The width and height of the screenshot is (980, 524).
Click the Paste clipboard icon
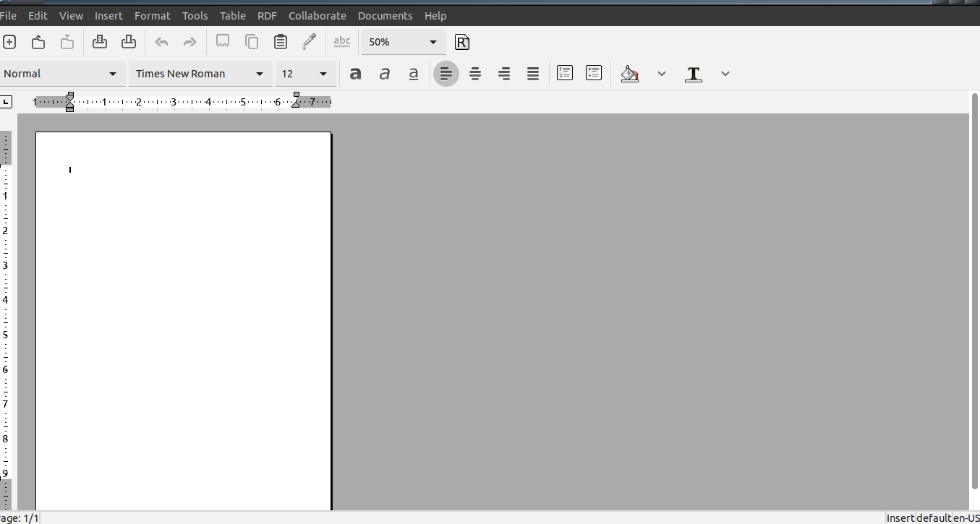pyautogui.click(x=281, y=42)
